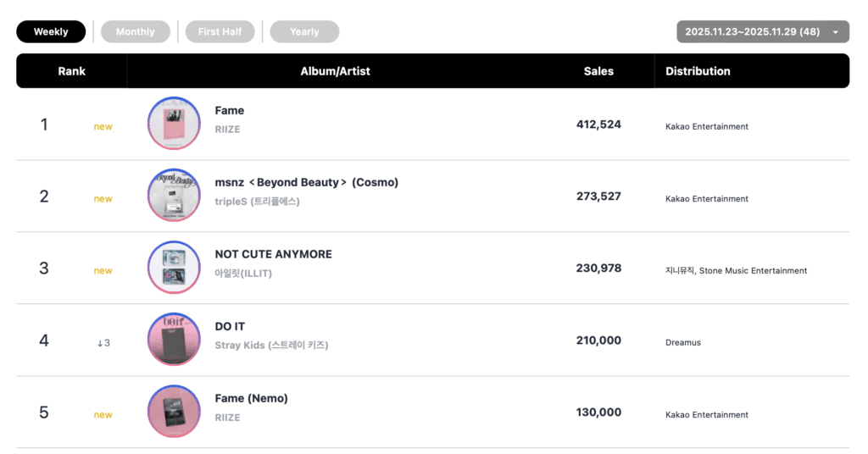Image resolution: width=868 pixels, height=454 pixels.
Task: Open the NOT CUTE ANYMORE album title
Action: 273,254
